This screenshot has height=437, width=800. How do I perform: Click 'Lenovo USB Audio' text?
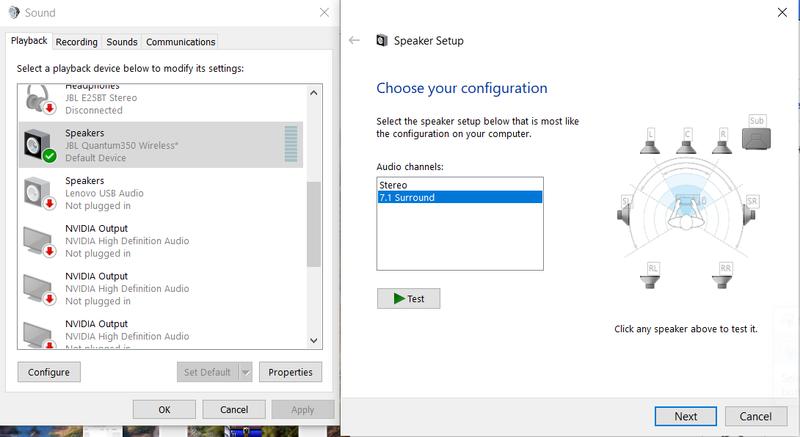click(104, 193)
